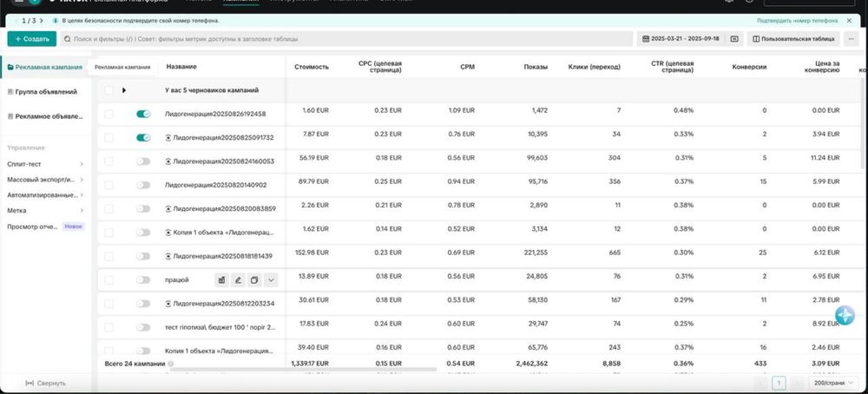Screen dimensions: 868x394
Task: Collapse the sidebar with Свернуть
Action: point(46,383)
